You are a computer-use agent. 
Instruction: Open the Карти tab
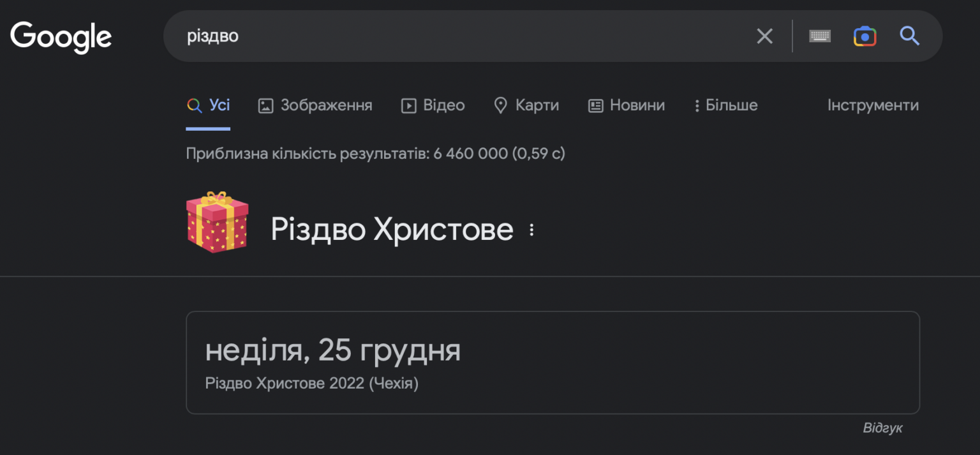[x=526, y=105]
